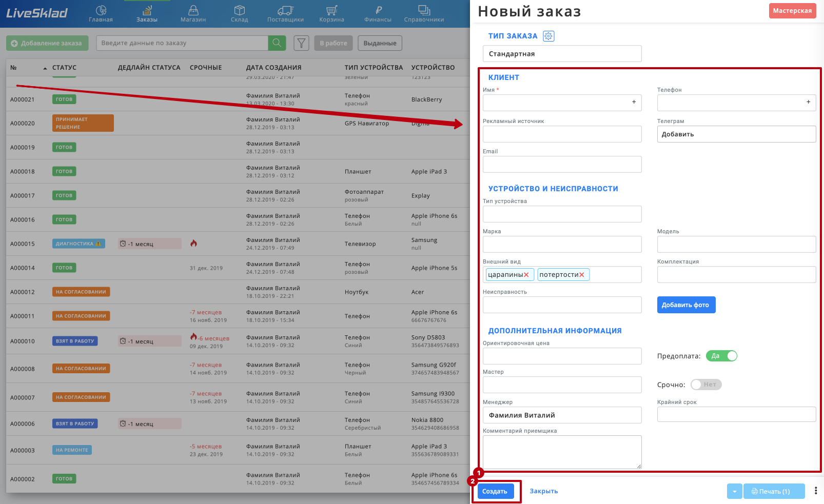Open the Финансы section
Screen dimensions: 824x504
[x=378, y=14]
